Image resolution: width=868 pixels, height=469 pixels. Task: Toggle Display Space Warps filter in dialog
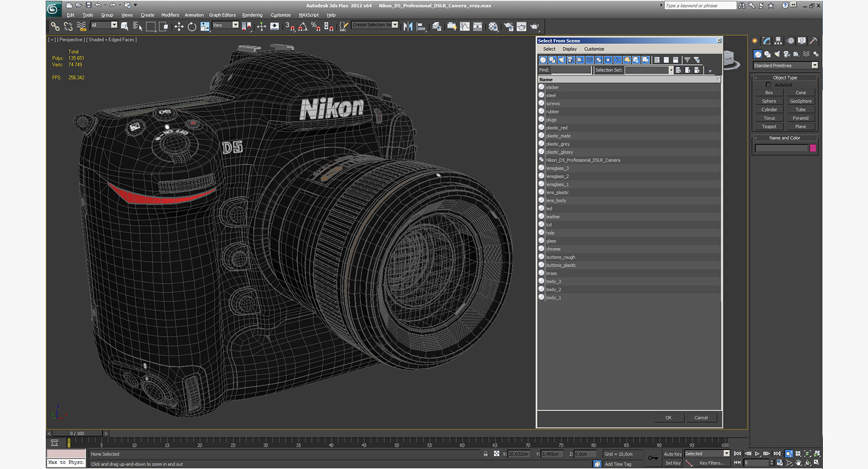click(589, 60)
